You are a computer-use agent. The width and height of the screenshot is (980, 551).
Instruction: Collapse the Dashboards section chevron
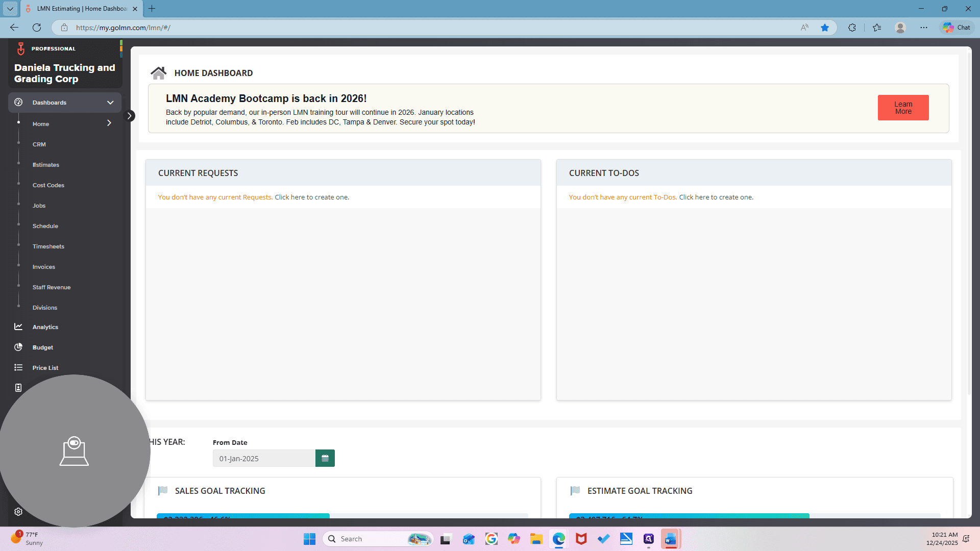[110, 103]
